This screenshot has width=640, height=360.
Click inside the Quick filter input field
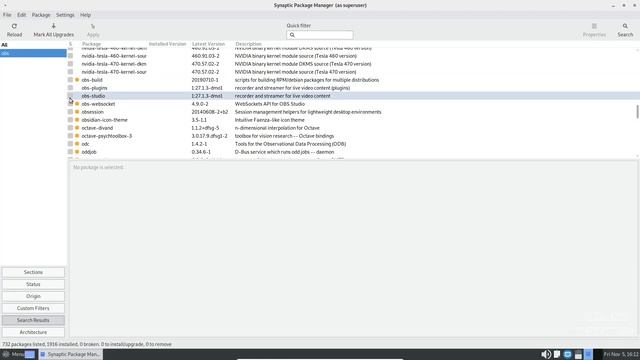320,35
